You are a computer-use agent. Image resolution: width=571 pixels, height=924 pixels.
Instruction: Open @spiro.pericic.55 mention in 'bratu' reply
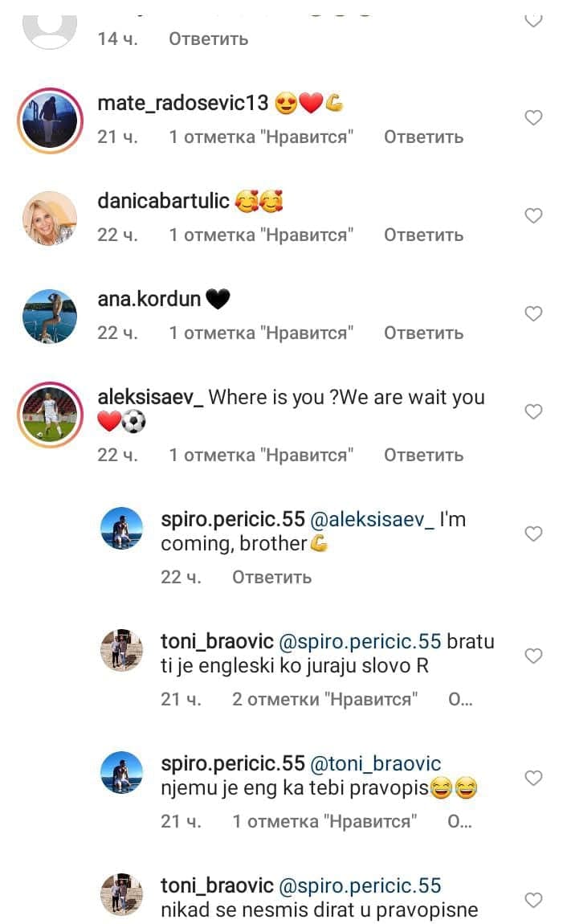pyautogui.click(x=360, y=641)
